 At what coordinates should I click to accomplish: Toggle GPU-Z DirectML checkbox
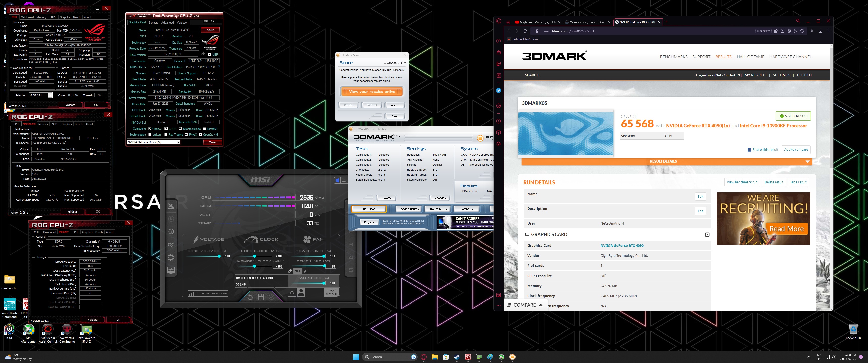click(x=205, y=129)
